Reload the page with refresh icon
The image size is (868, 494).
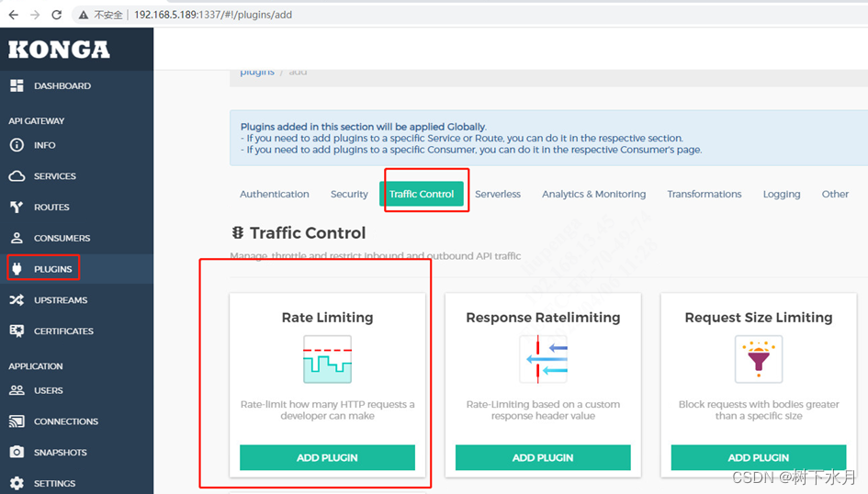click(56, 15)
